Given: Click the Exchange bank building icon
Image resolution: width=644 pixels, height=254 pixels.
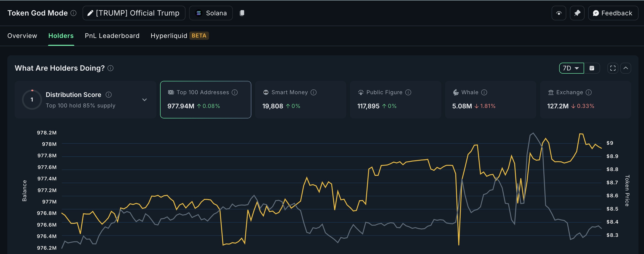Looking at the screenshot, I should click(x=551, y=93).
